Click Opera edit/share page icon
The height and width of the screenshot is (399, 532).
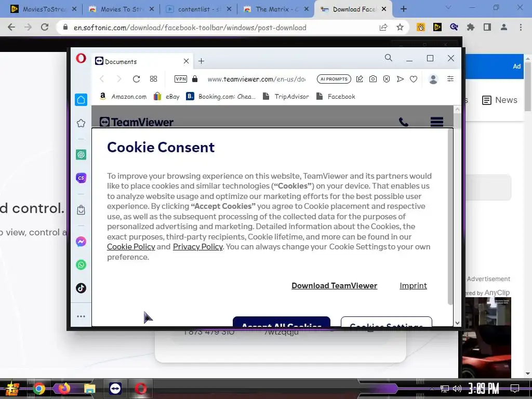click(x=360, y=79)
